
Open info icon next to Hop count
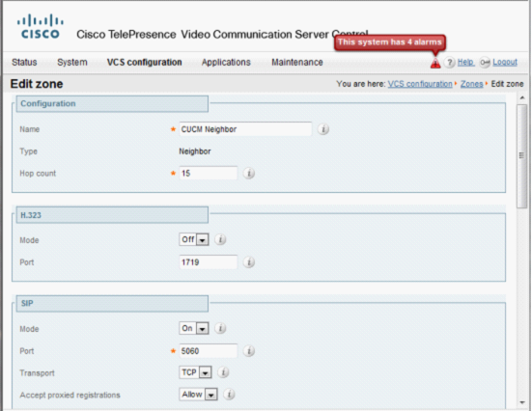pyautogui.click(x=249, y=174)
